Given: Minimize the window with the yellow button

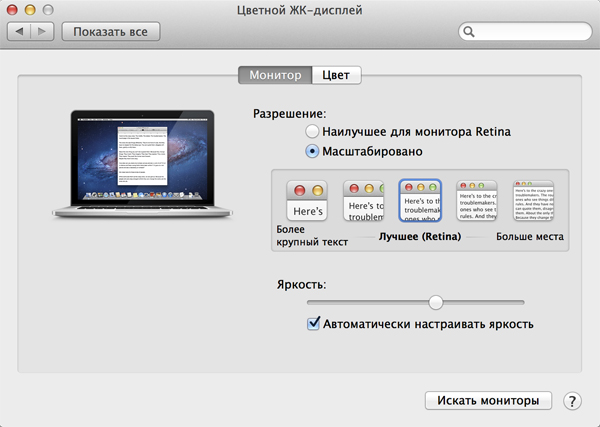Looking at the screenshot, I should [x=30, y=10].
